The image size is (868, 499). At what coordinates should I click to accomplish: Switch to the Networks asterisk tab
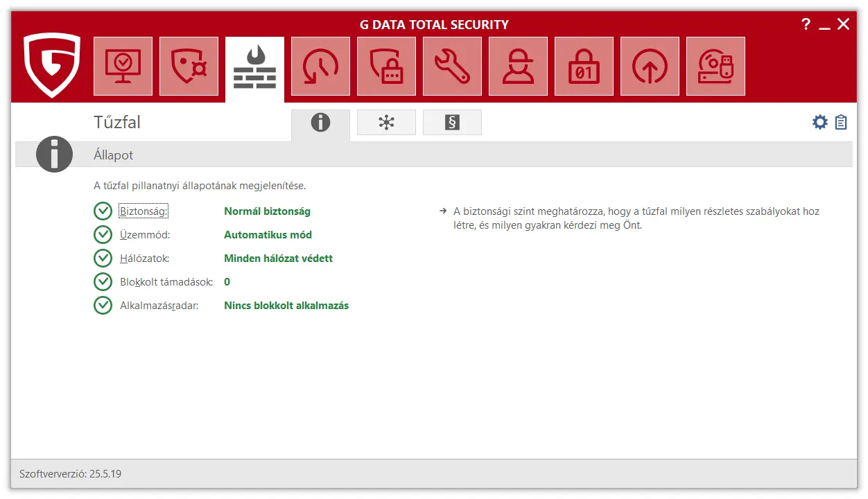386,123
